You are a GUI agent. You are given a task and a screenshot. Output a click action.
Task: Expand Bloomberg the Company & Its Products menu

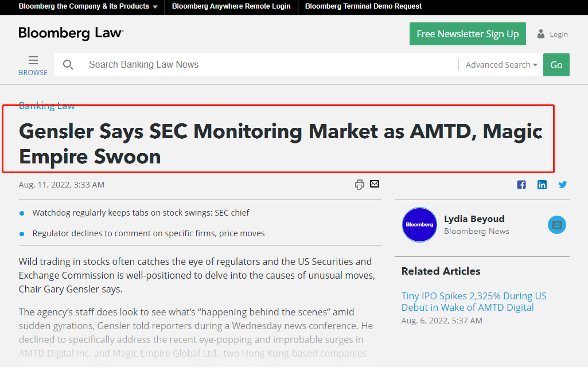tap(88, 6)
